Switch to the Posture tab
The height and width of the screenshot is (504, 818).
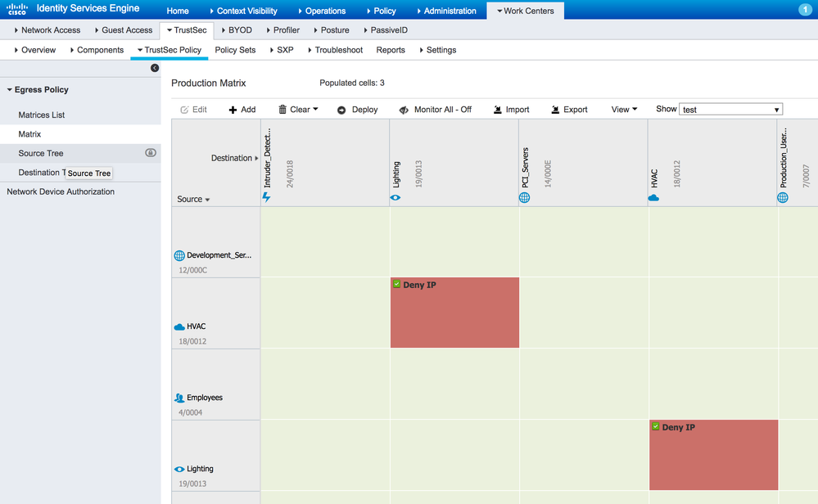(332, 30)
